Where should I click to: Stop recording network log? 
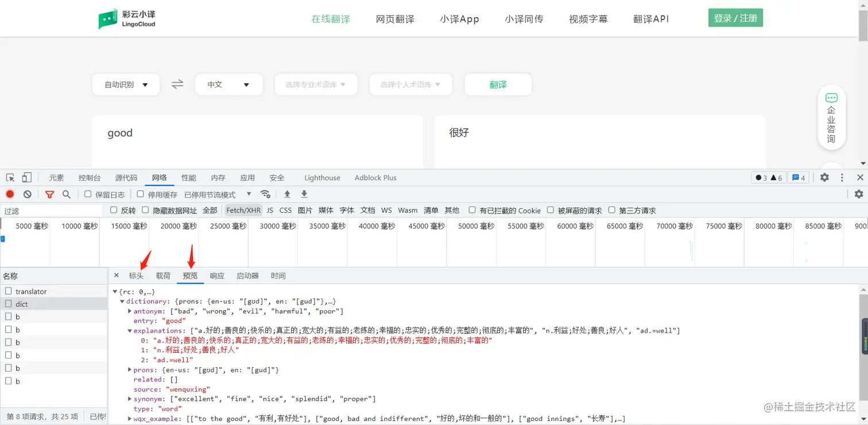point(10,194)
